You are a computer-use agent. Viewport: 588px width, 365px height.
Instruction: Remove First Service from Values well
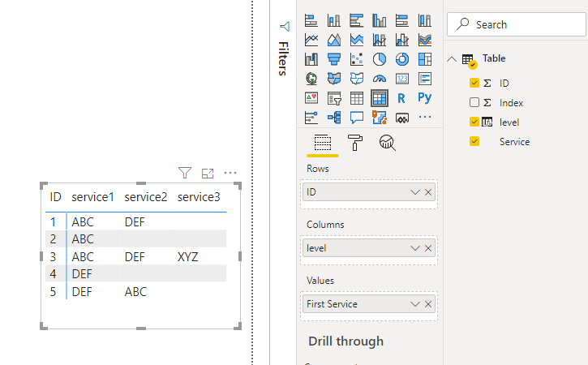coord(428,304)
